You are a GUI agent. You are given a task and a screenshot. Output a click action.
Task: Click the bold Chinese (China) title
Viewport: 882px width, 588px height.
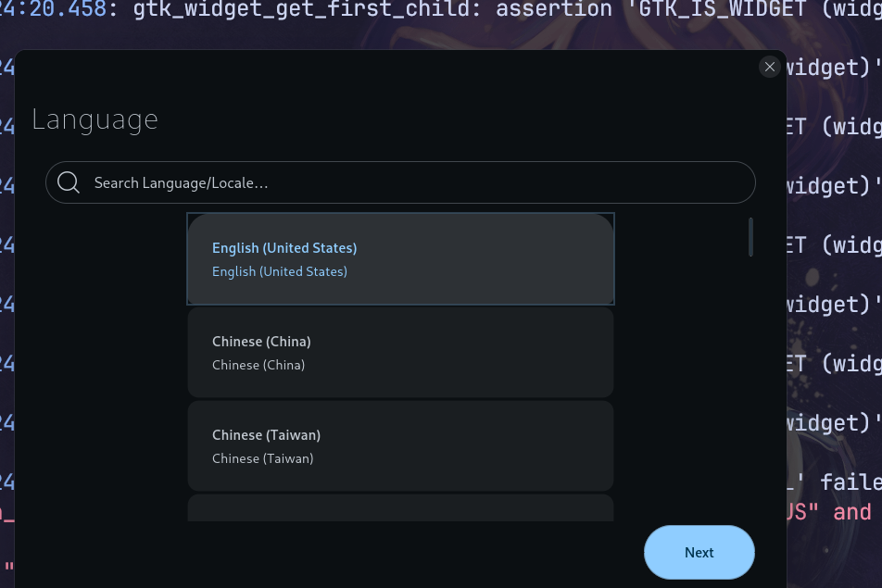261,342
